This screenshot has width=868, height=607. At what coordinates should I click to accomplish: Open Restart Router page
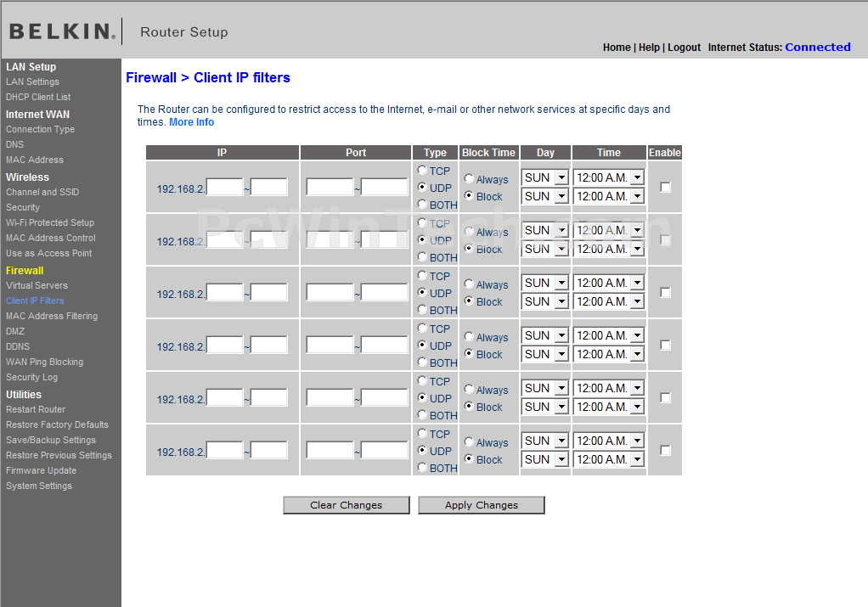36,409
